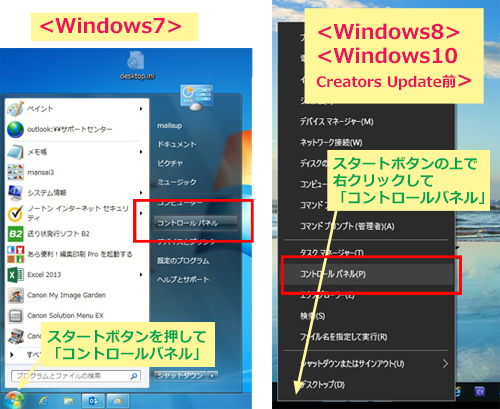Expand All Programs arrow in Start menu
The height and width of the screenshot is (409, 500).
click(12, 355)
